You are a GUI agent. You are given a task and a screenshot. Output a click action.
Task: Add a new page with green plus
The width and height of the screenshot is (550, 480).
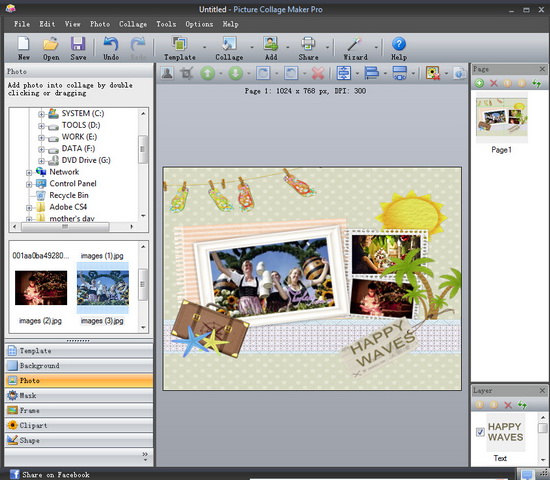[x=479, y=83]
